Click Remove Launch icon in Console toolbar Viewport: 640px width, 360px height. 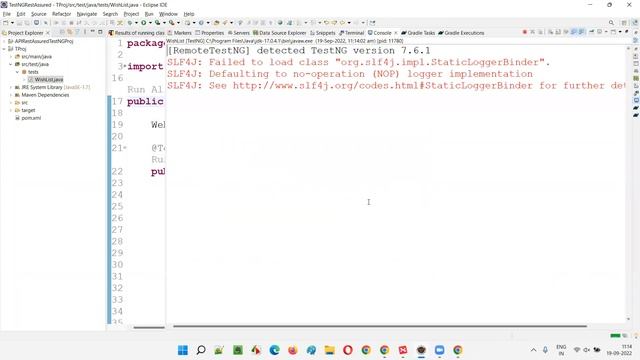[x=533, y=32]
